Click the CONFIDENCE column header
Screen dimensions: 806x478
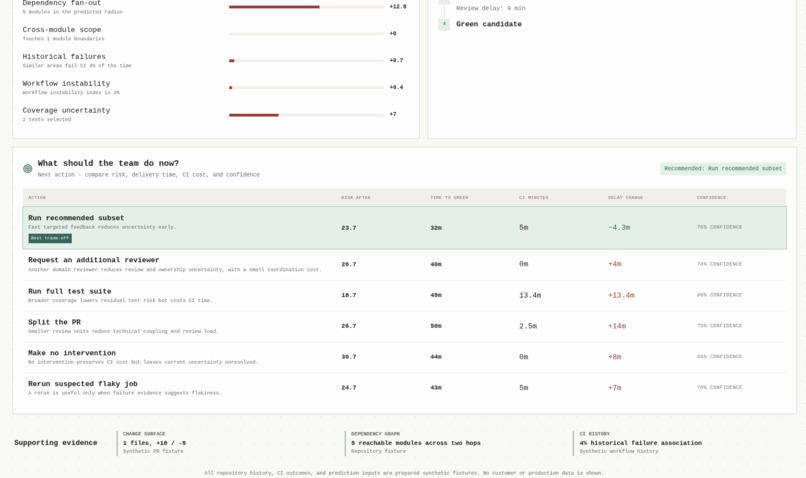pyautogui.click(x=711, y=197)
